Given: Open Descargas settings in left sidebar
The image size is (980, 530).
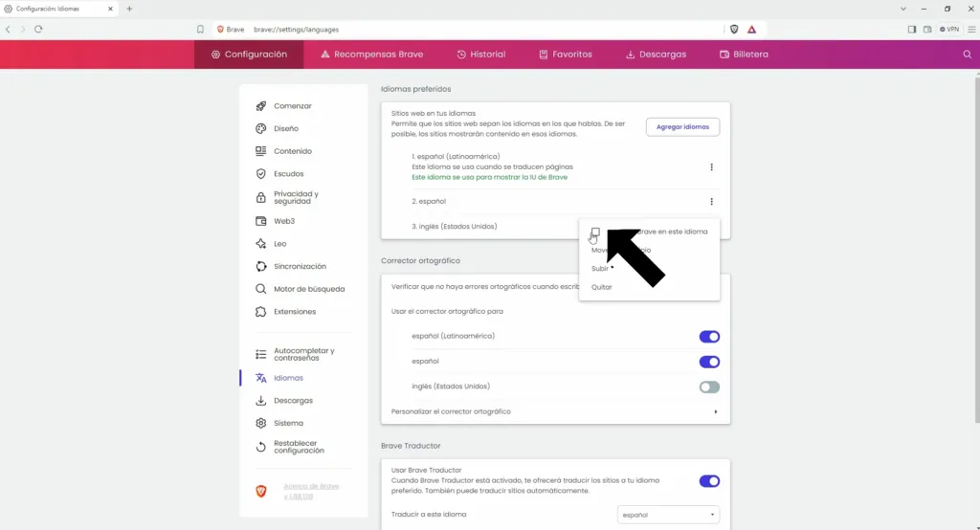Looking at the screenshot, I should [x=284, y=400].
